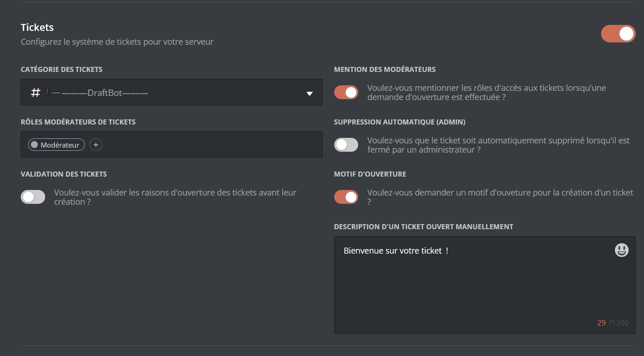644x356 pixels.
Task: Disable the Tickets system toggle
Action: (618, 33)
